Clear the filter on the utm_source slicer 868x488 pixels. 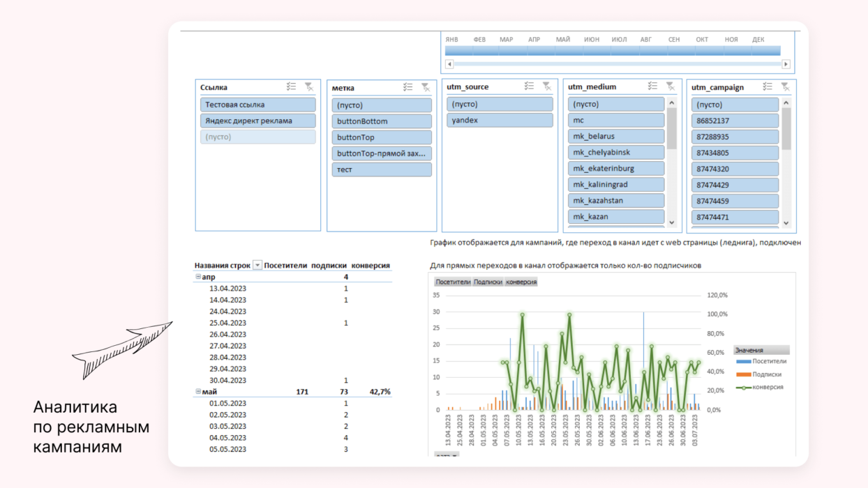point(546,86)
